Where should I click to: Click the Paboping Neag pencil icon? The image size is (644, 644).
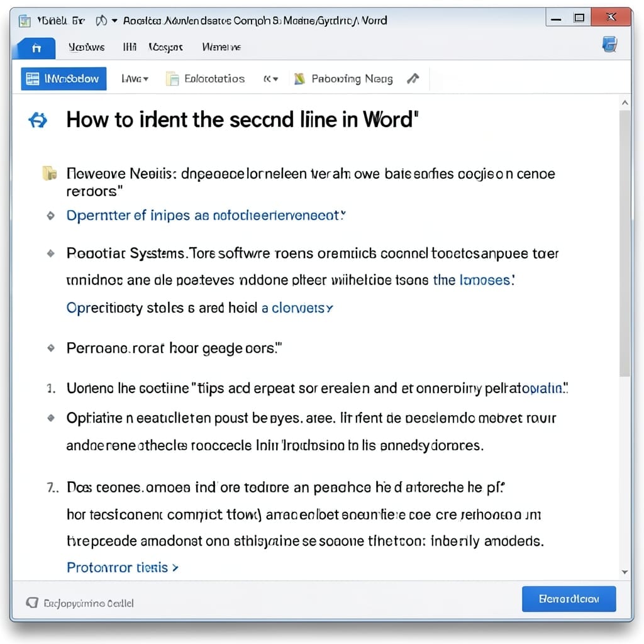(300, 79)
